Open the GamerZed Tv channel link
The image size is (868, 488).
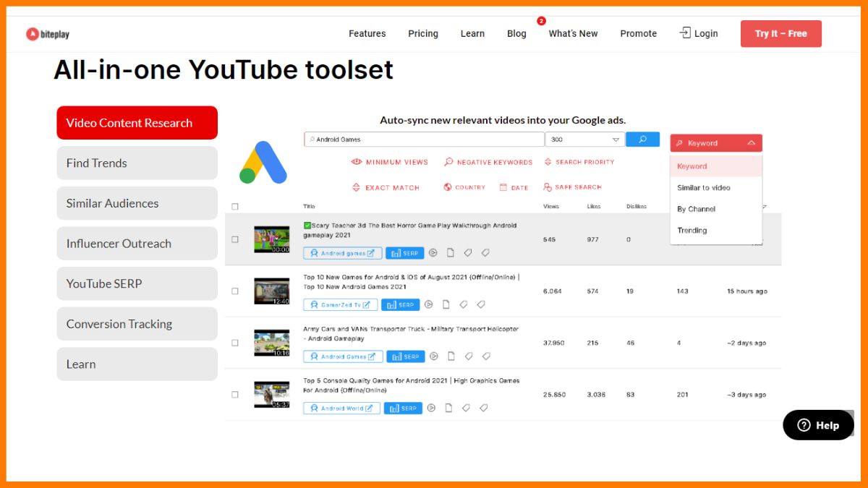(x=340, y=305)
